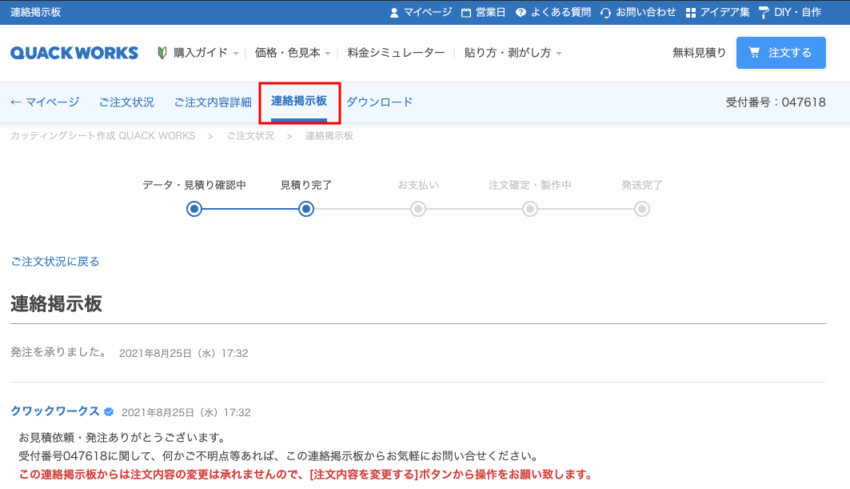Click the ご注文状況に戻る link
Screen dimensions: 850x489
point(55,262)
